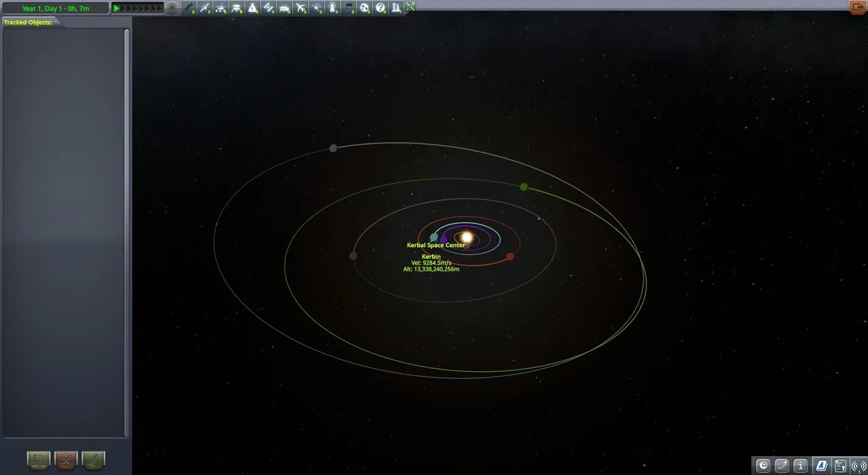Leave the tracking station via exit button
868x475 pixels.
[858, 7]
